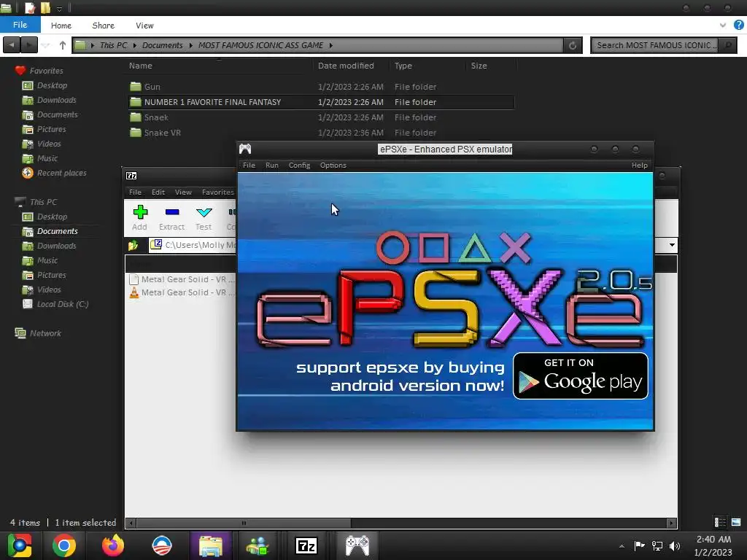
Task: Open the recent locations dropdown arrow
Action: tap(46, 45)
